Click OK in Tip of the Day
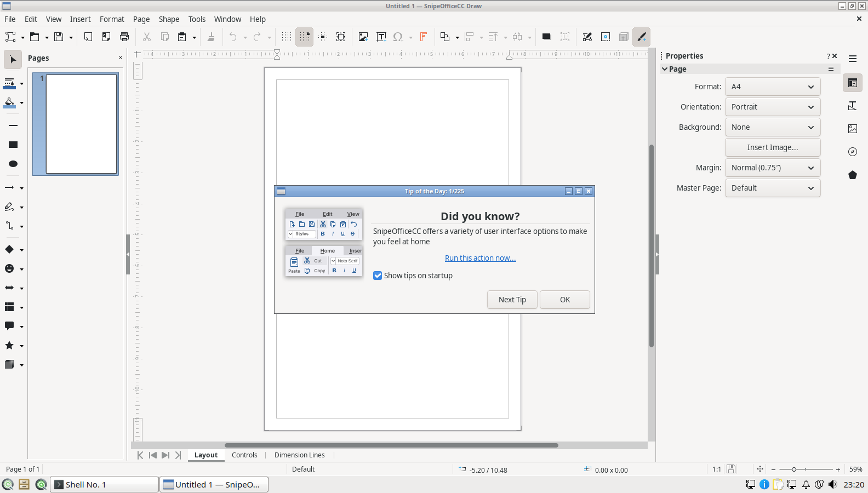Image resolution: width=868 pixels, height=493 pixels. click(x=565, y=300)
